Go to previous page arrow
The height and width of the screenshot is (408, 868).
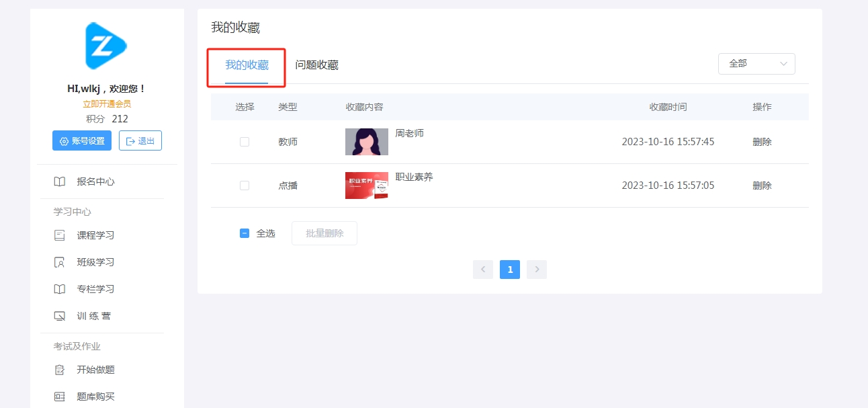point(483,270)
